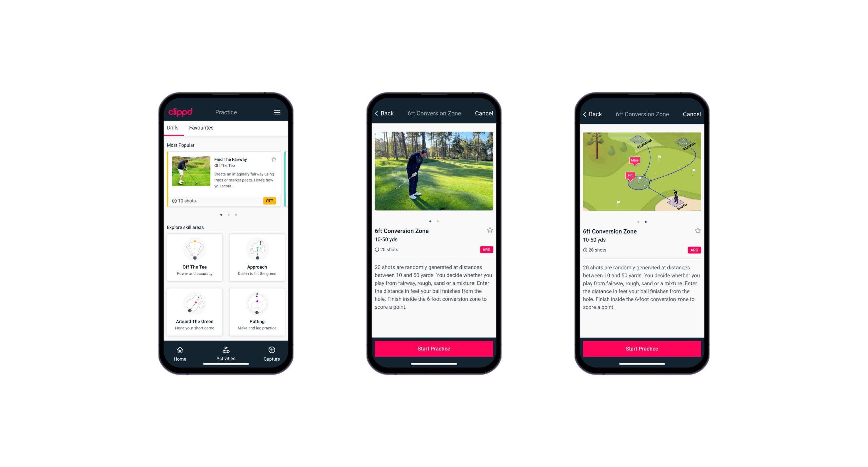Tap Start Practice button on second screen
Image resolution: width=868 pixels, height=467 pixels.
click(434, 348)
